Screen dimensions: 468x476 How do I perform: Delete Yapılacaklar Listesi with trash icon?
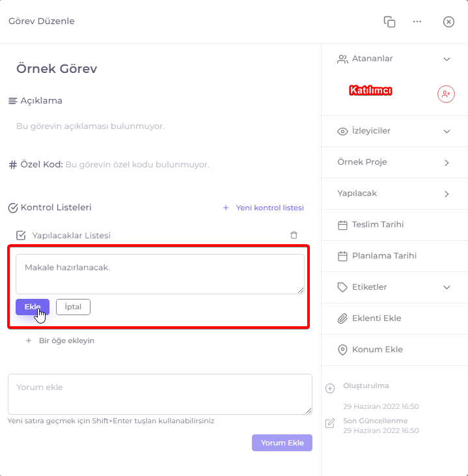[x=294, y=235]
